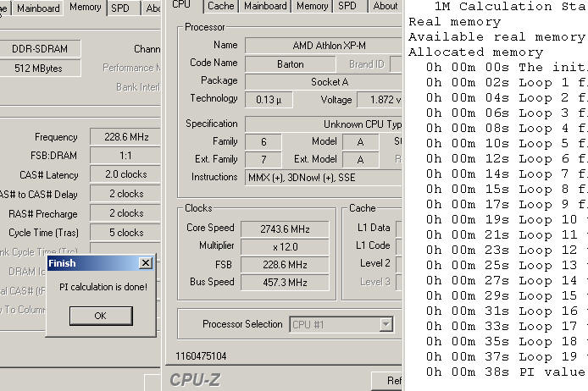588x391 pixels.
Task: Click the Multiplier x 12.0 value
Action: (285, 247)
